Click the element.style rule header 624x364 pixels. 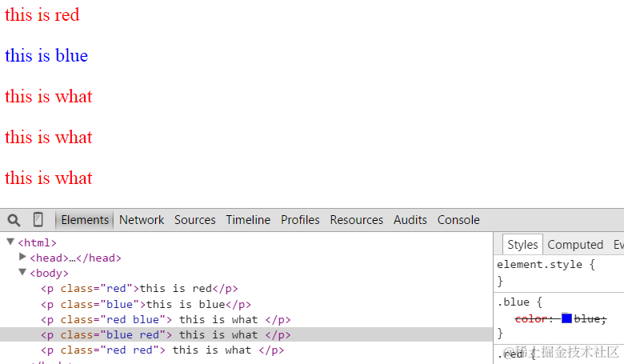click(x=546, y=265)
